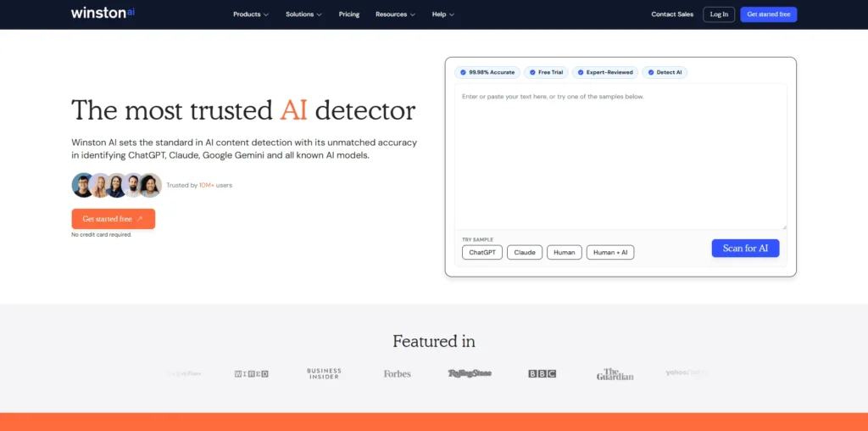Click the orange Get started free button
Image resolution: width=868 pixels, height=431 pixels.
pyautogui.click(x=113, y=219)
